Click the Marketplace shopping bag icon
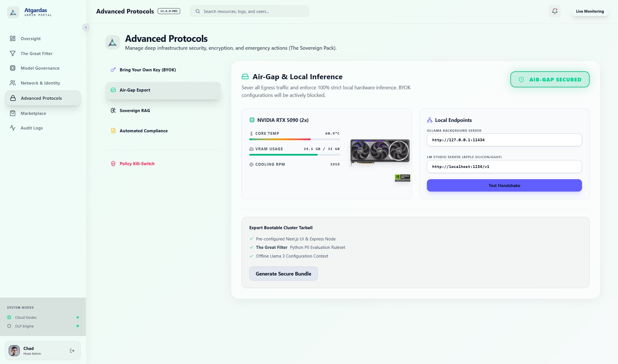The height and width of the screenshot is (364, 618). (x=13, y=113)
